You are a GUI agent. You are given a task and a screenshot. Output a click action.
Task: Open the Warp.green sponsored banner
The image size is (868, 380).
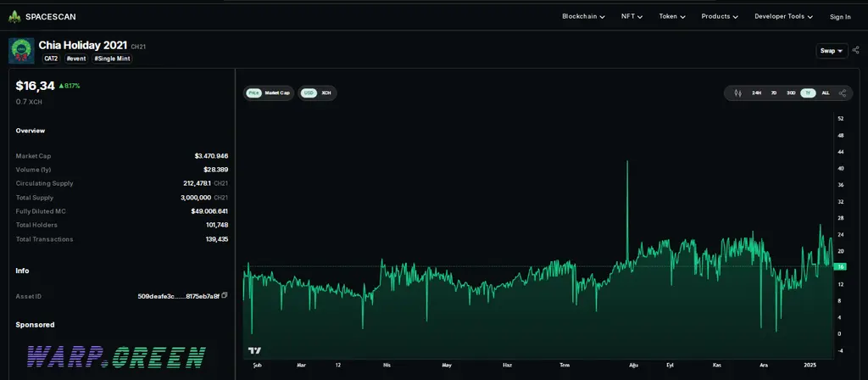pyautogui.click(x=116, y=357)
